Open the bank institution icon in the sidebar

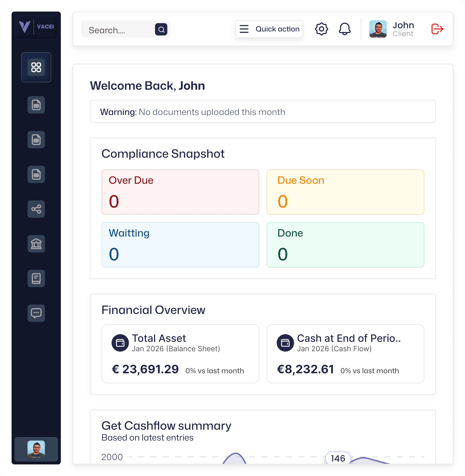coord(36,244)
